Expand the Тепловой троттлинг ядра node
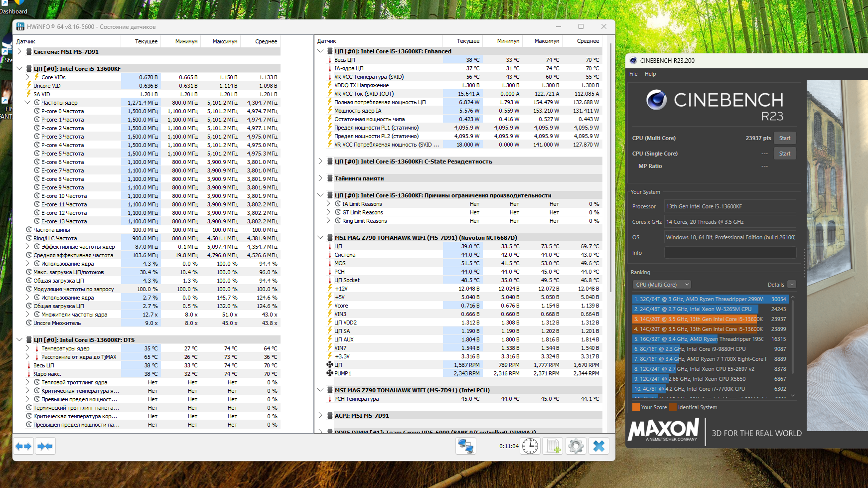 (x=27, y=382)
